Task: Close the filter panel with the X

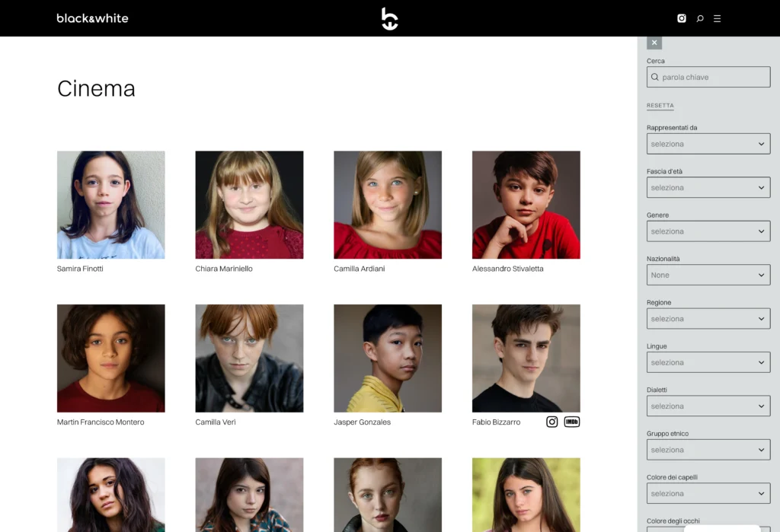Action: pos(654,43)
